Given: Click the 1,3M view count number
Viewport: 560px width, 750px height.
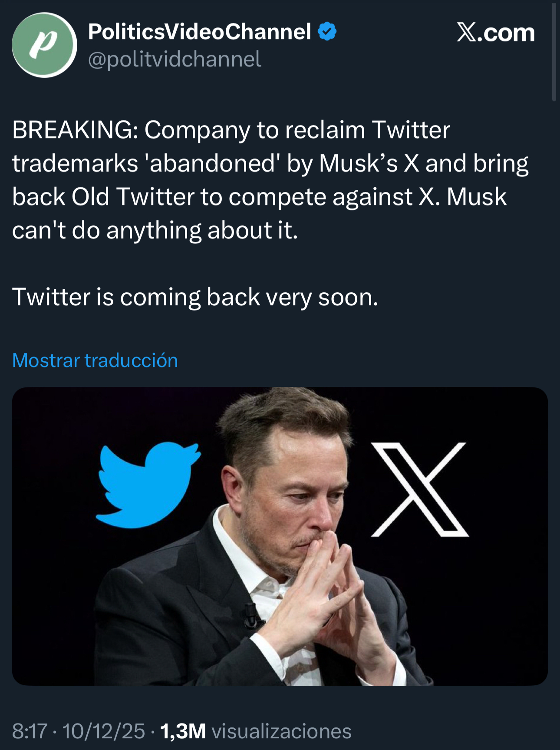Looking at the screenshot, I should [x=183, y=731].
